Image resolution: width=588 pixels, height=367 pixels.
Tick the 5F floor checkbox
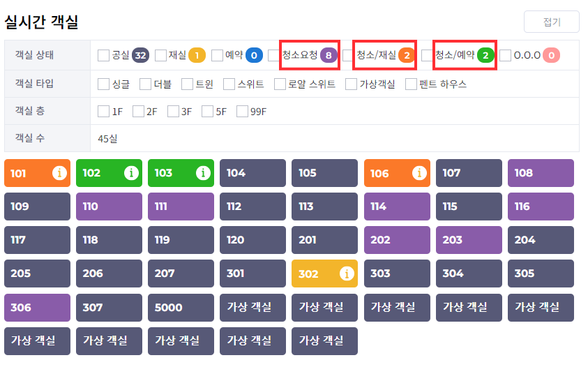pyautogui.click(x=207, y=112)
